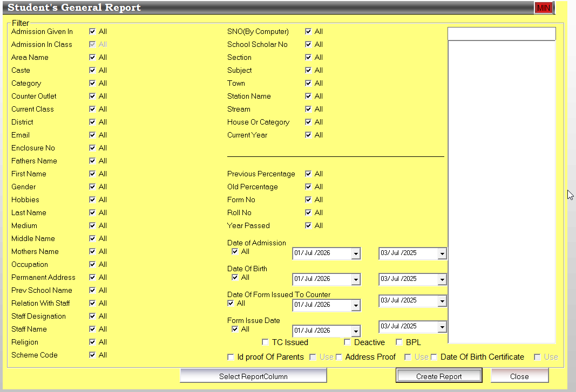The image size is (576, 392).
Task: Toggle All checkbox for Fathers Name
Action: click(x=92, y=161)
